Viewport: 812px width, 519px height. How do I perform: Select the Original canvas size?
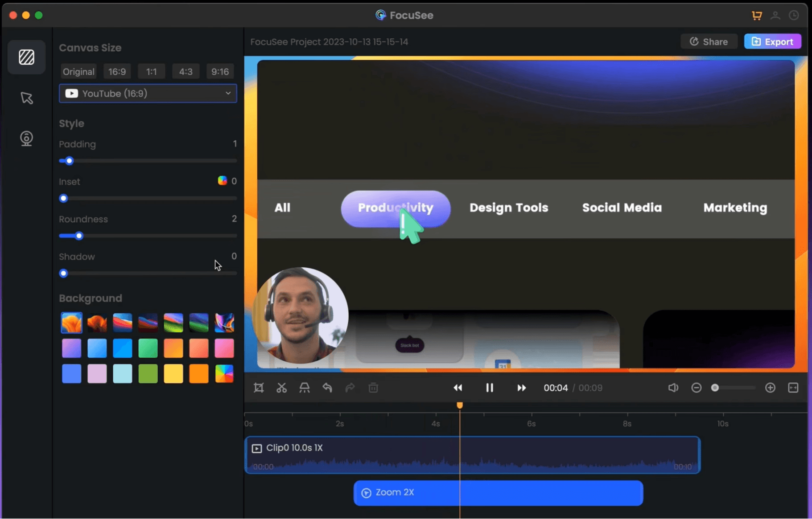tap(78, 72)
